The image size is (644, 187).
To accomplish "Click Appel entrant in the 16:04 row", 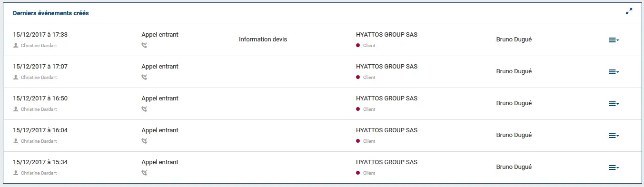I will [x=160, y=130].
